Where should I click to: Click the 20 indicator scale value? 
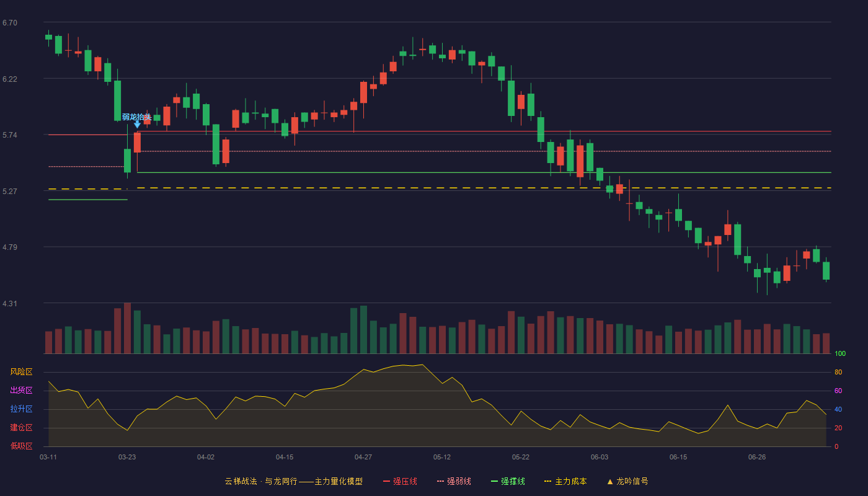(838, 428)
